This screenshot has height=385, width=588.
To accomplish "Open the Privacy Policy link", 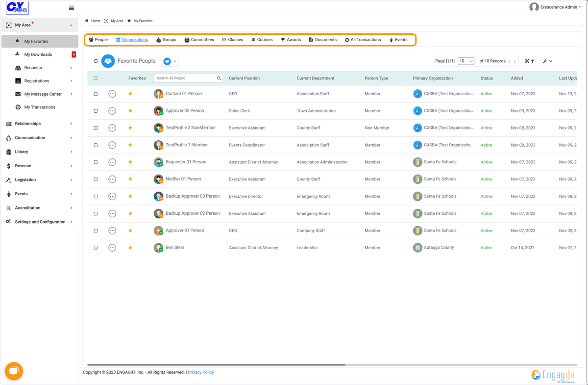I will pos(201,372).
